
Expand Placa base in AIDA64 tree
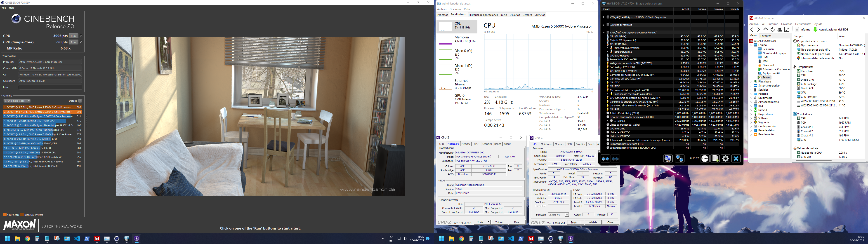751,82
